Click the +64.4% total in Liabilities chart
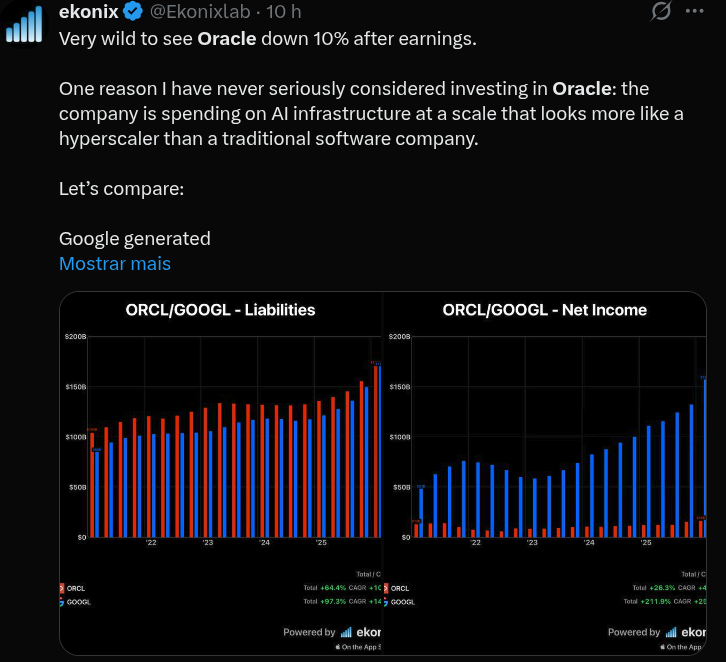726x662 pixels. click(333, 588)
